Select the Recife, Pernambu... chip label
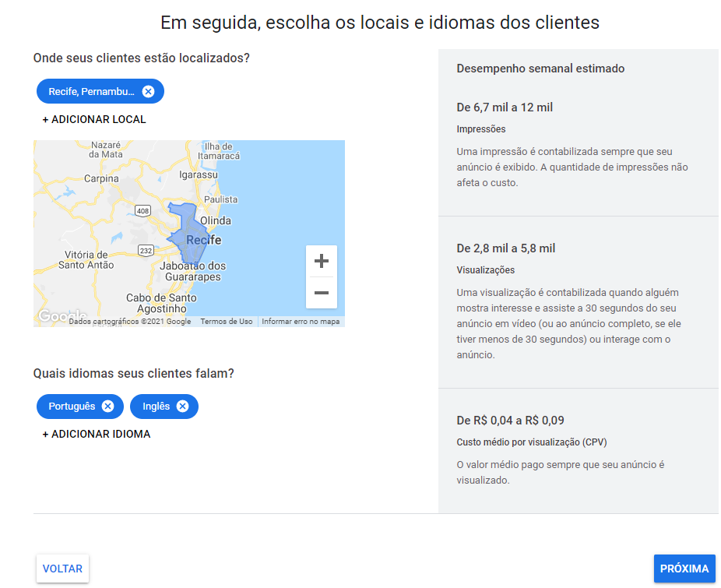 tap(92, 92)
